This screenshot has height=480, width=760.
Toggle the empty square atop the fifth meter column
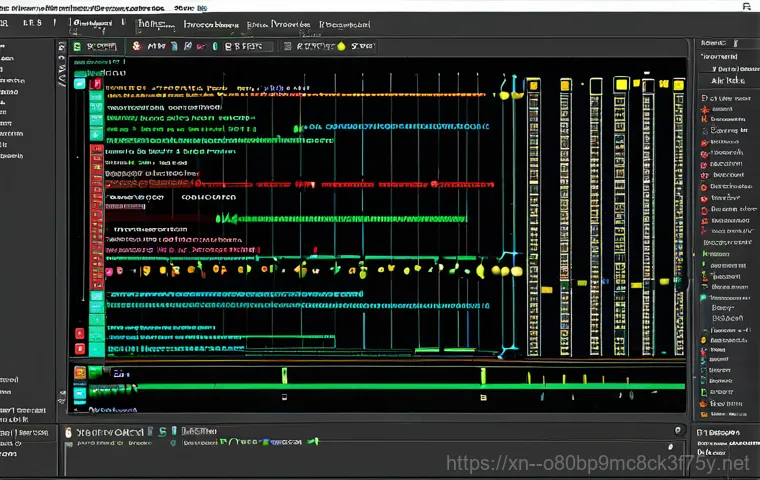648,86
